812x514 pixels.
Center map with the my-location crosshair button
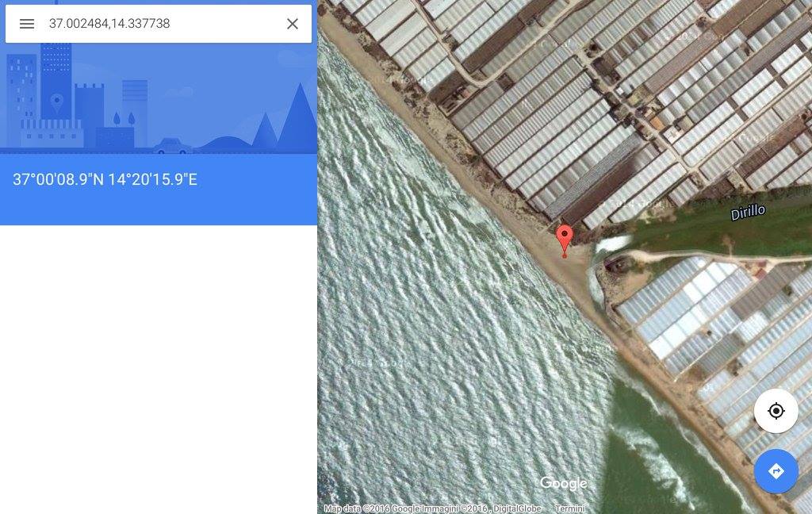[x=776, y=411]
